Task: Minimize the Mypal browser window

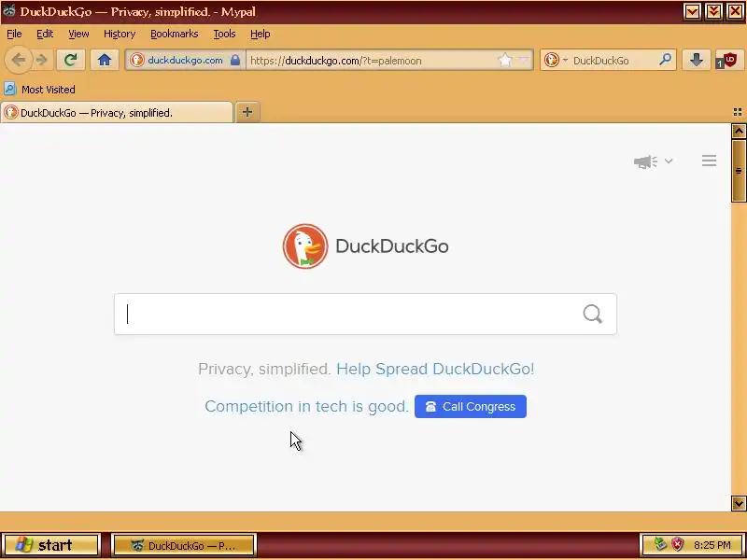Action: tap(692, 11)
